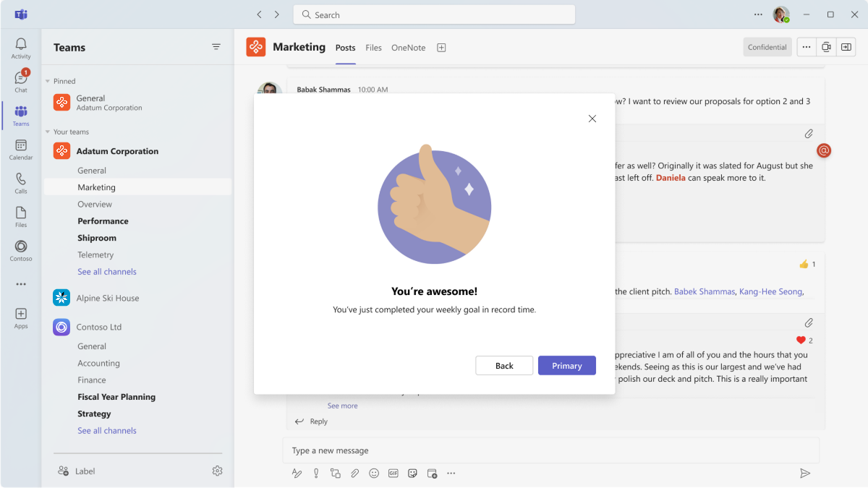Switch to the Posts tab
The height and width of the screenshot is (488, 868).
click(x=346, y=48)
